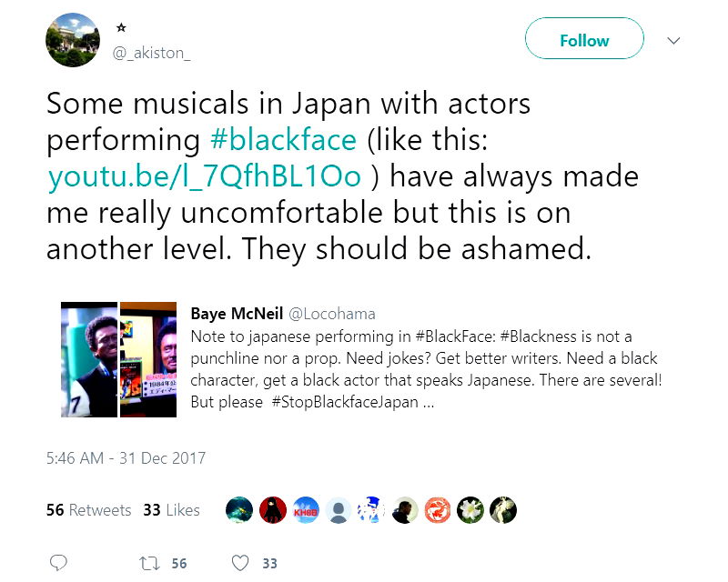Screen dimensions: 728x582
Task: Open the quoted tweet by Baye McNeil
Action: 424,357
